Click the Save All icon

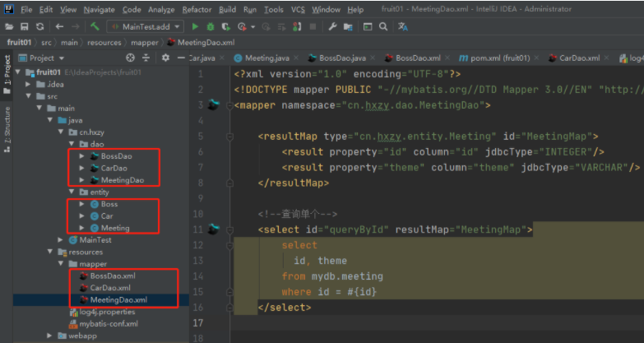point(24,26)
